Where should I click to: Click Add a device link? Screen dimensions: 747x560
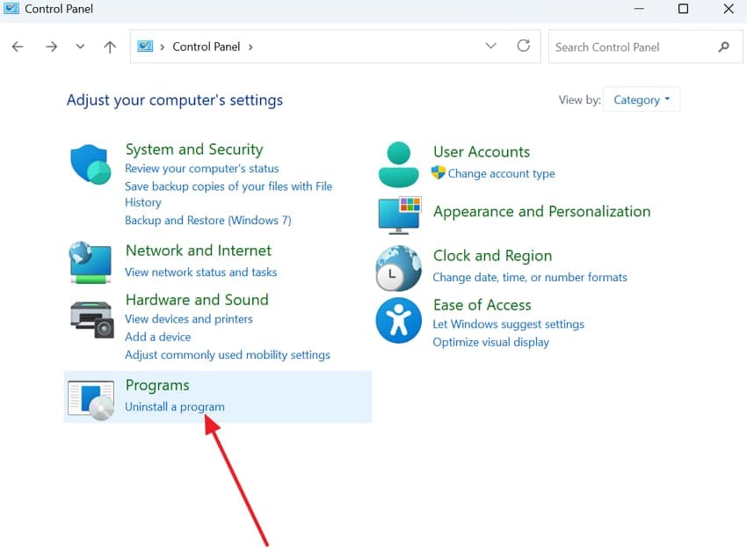[x=157, y=337]
